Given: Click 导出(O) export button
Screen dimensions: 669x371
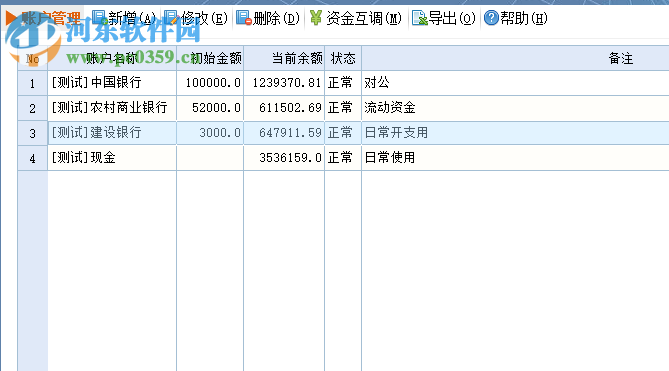Looking at the screenshot, I should coord(444,18).
